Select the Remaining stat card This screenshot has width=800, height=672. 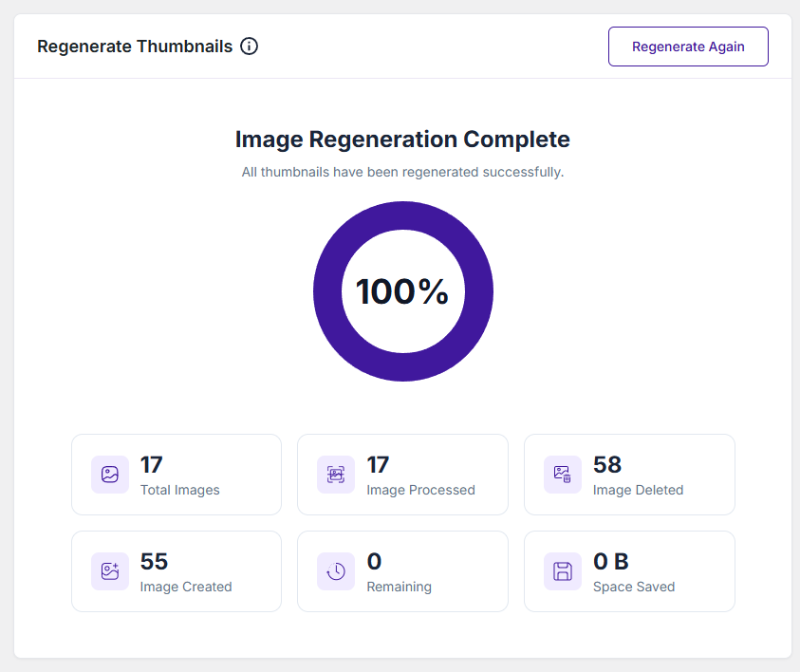[x=402, y=571]
